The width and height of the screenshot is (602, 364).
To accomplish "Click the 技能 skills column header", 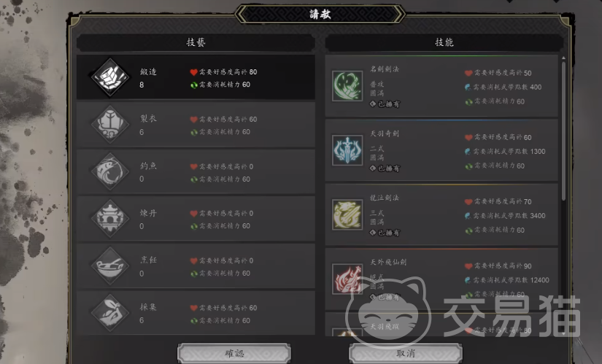I will pyautogui.click(x=444, y=42).
